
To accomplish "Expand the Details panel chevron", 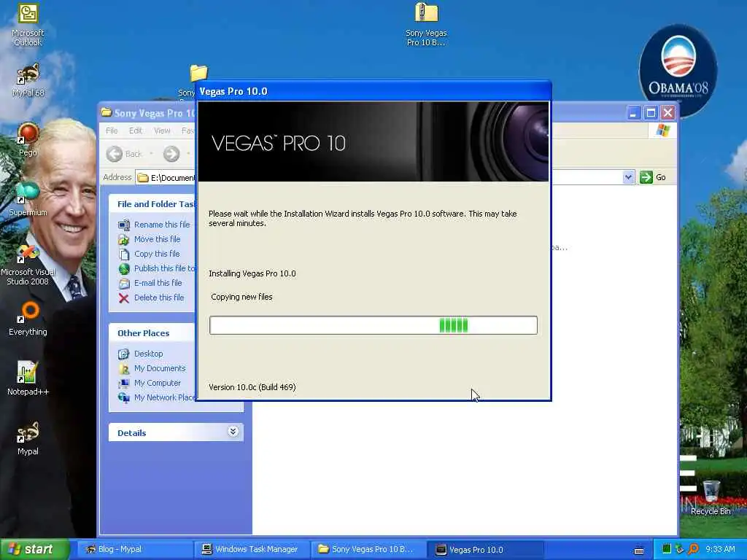I will (233, 432).
